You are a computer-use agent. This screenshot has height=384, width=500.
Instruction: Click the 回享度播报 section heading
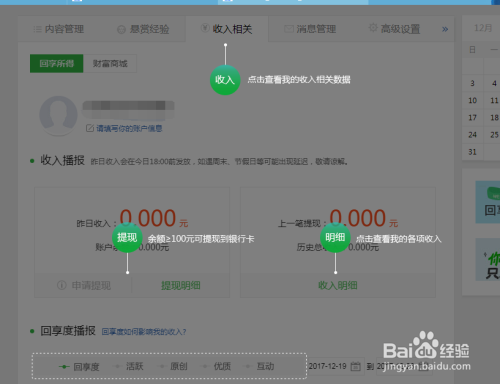pyautogui.click(x=68, y=331)
